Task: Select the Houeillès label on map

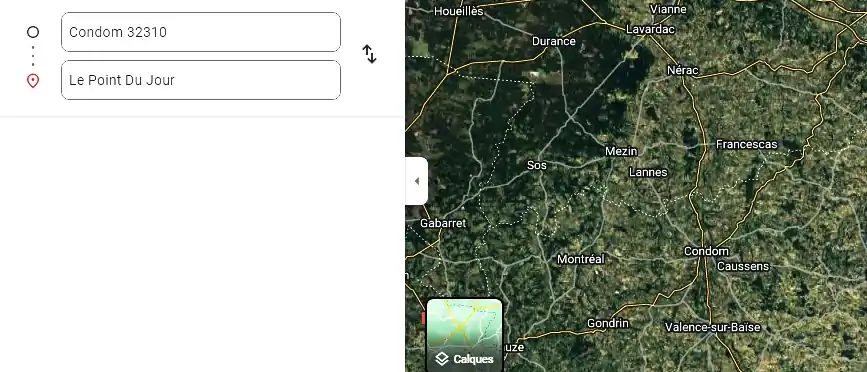Action: click(459, 11)
